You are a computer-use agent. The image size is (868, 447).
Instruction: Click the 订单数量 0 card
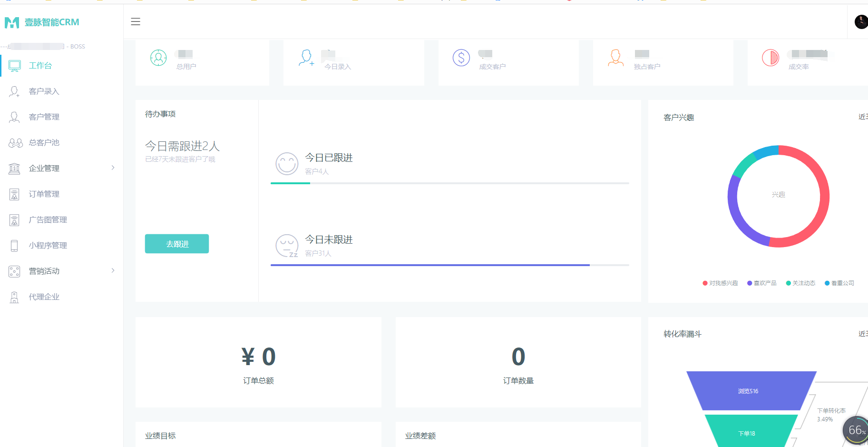pos(518,362)
